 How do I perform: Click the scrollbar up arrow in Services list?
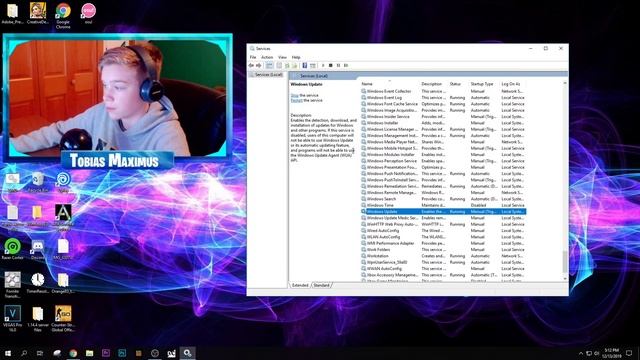[x=565, y=83]
